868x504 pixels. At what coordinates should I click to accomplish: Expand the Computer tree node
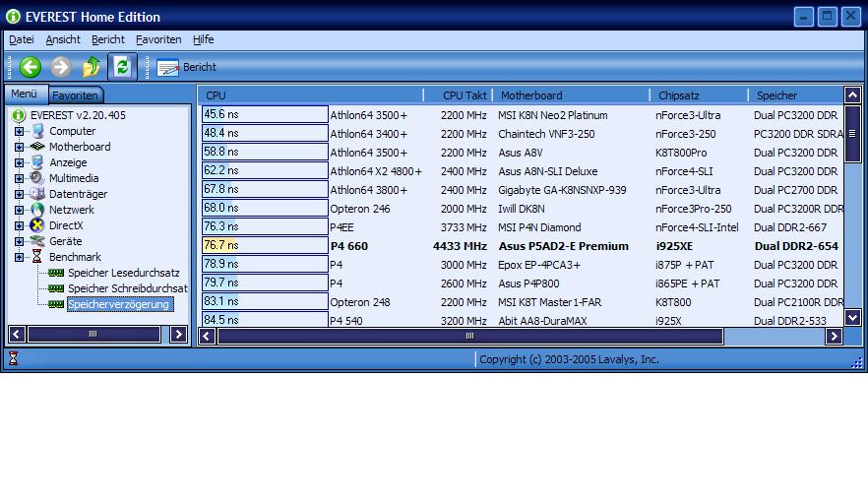point(20,131)
